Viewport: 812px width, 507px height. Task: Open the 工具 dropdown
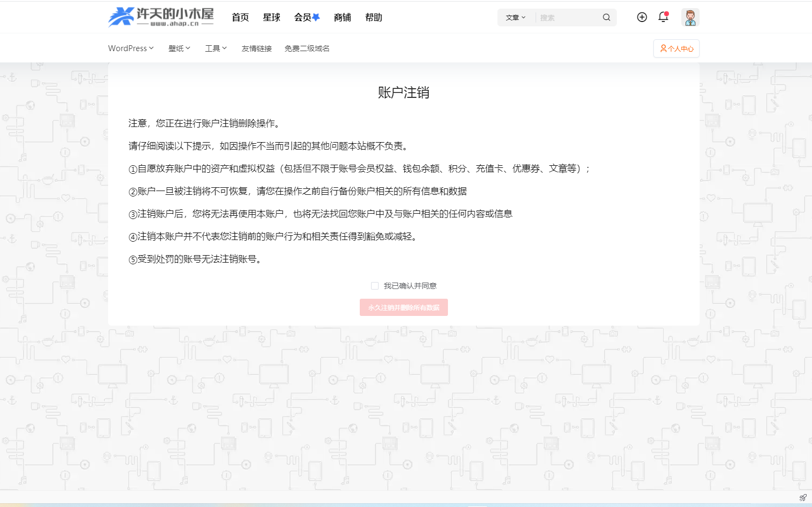tap(215, 48)
